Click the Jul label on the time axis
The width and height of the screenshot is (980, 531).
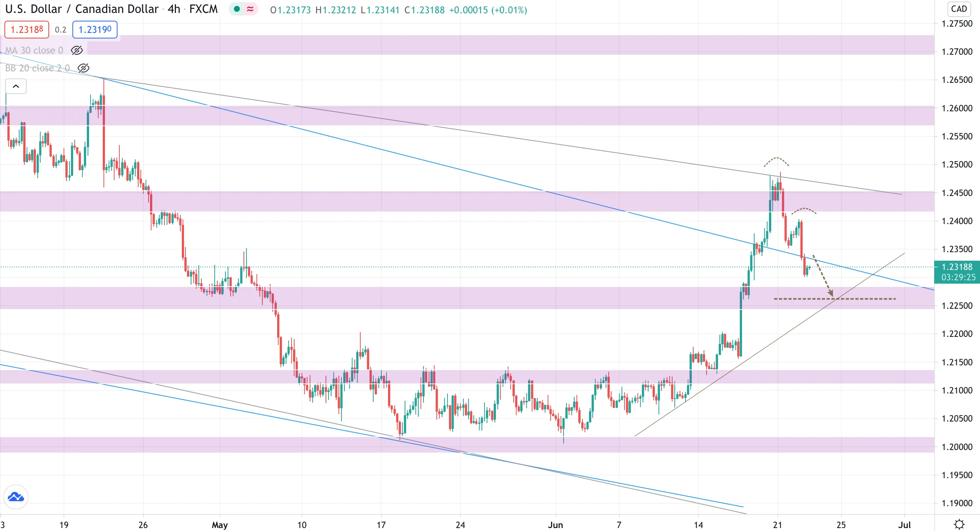904,525
